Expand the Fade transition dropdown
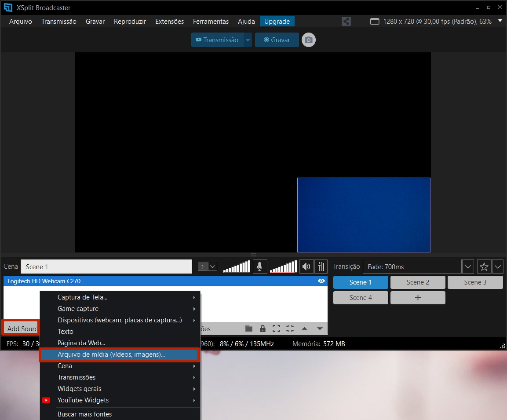The height and width of the screenshot is (420, 507). click(468, 267)
